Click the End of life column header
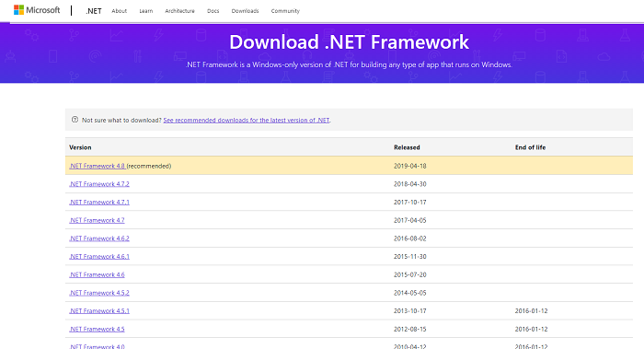The image size is (644, 349). pos(530,147)
